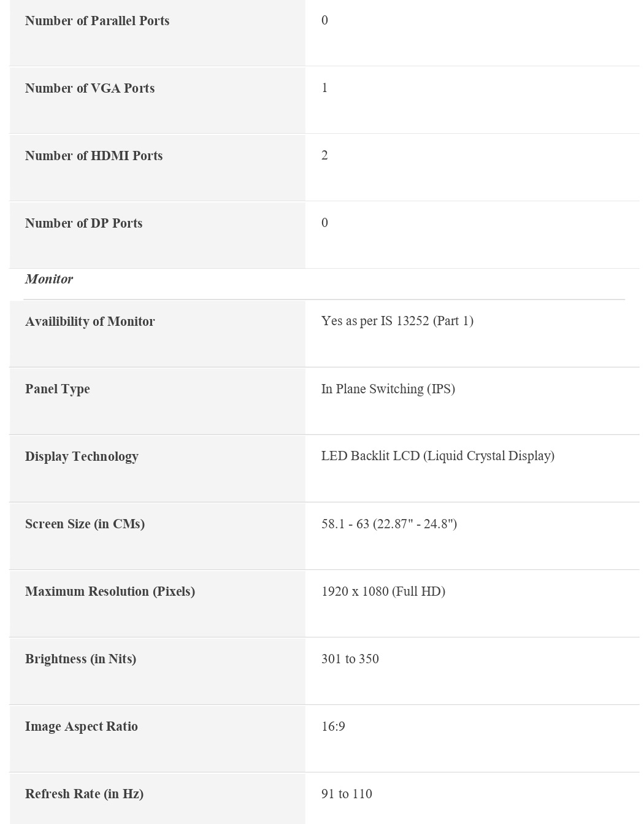The width and height of the screenshot is (644, 824).
Task: Click the "Availibility of Monitor" label
Action: click(90, 322)
